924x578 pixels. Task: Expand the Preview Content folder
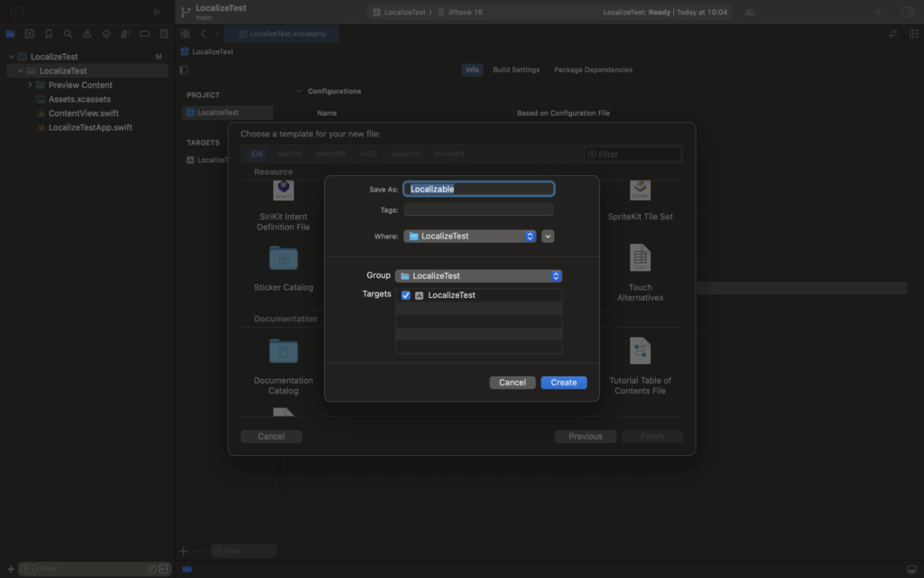[x=30, y=85]
